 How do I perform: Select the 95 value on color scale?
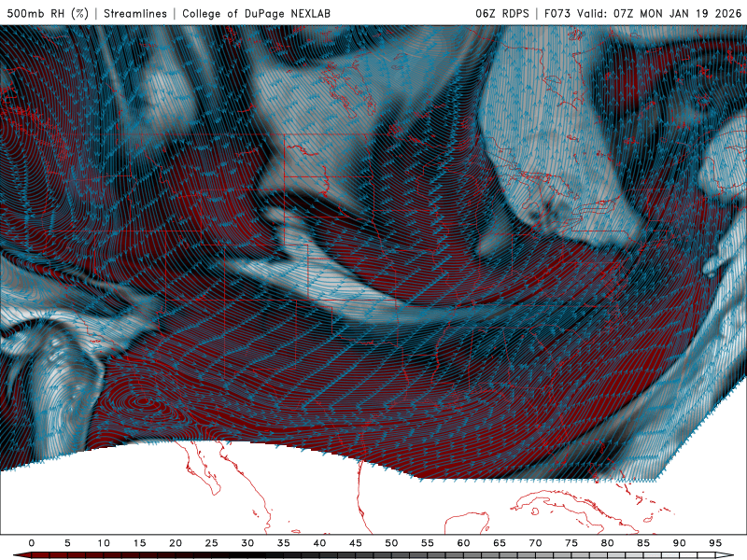coord(715,543)
